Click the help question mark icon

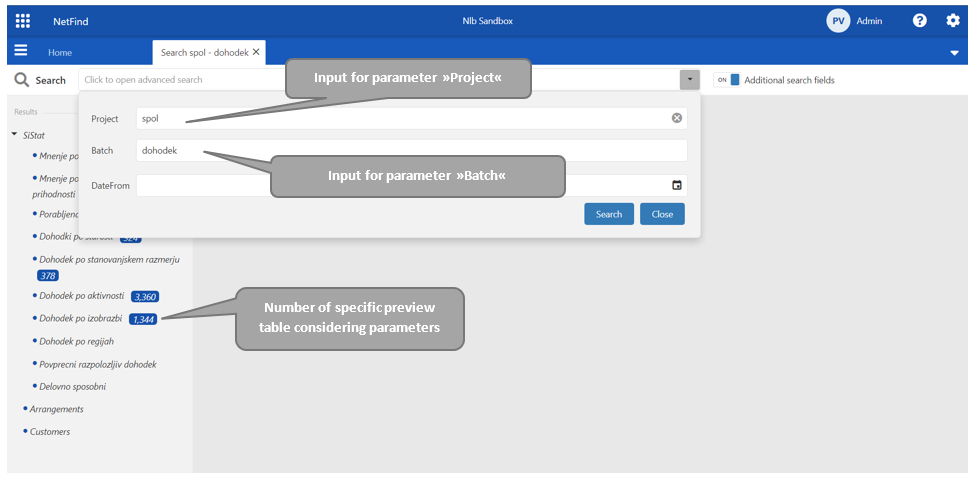click(x=920, y=20)
